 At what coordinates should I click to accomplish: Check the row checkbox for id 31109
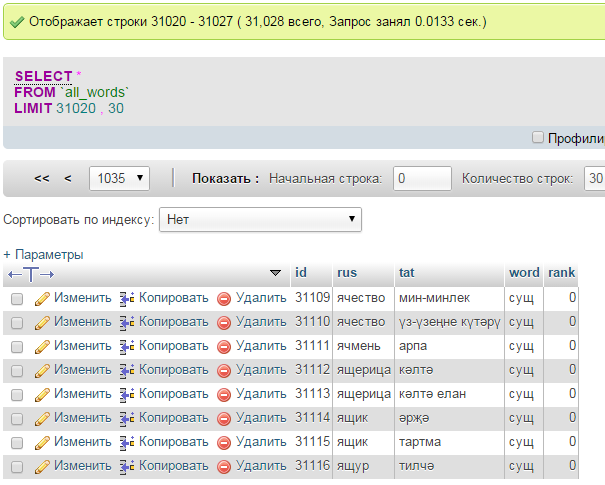pos(17,298)
